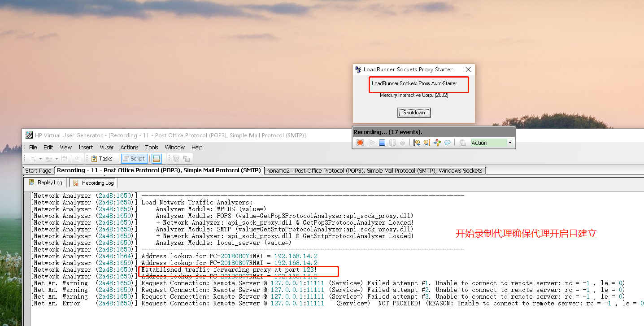
Task: Open the Recording Log tab
Action: (93, 183)
